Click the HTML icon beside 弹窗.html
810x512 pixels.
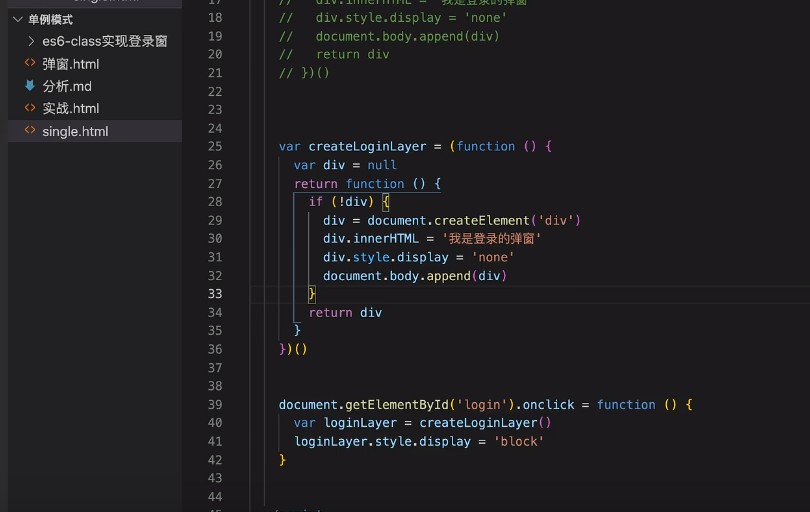pos(30,63)
